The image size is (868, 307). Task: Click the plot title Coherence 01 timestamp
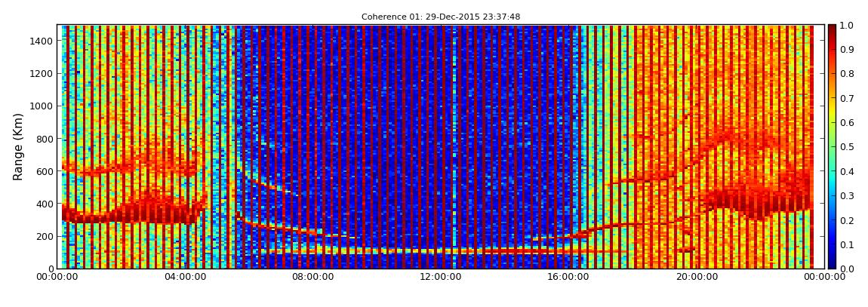[441, 17]
